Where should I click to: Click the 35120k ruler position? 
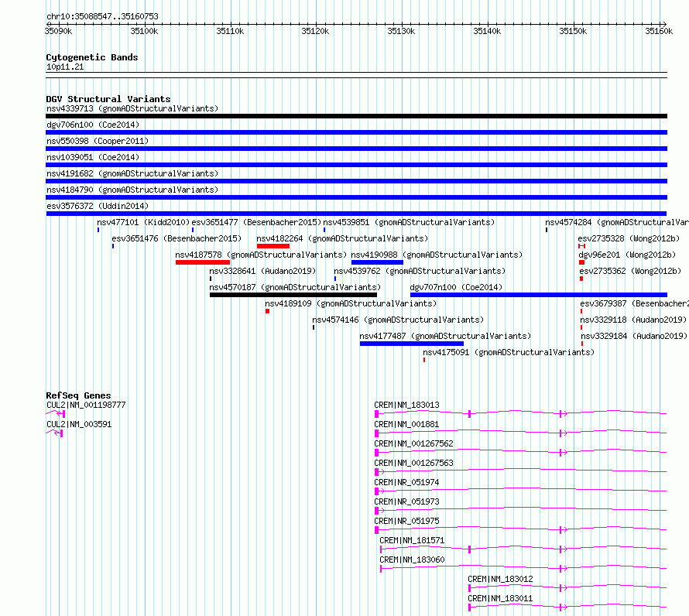pos(315,31)
